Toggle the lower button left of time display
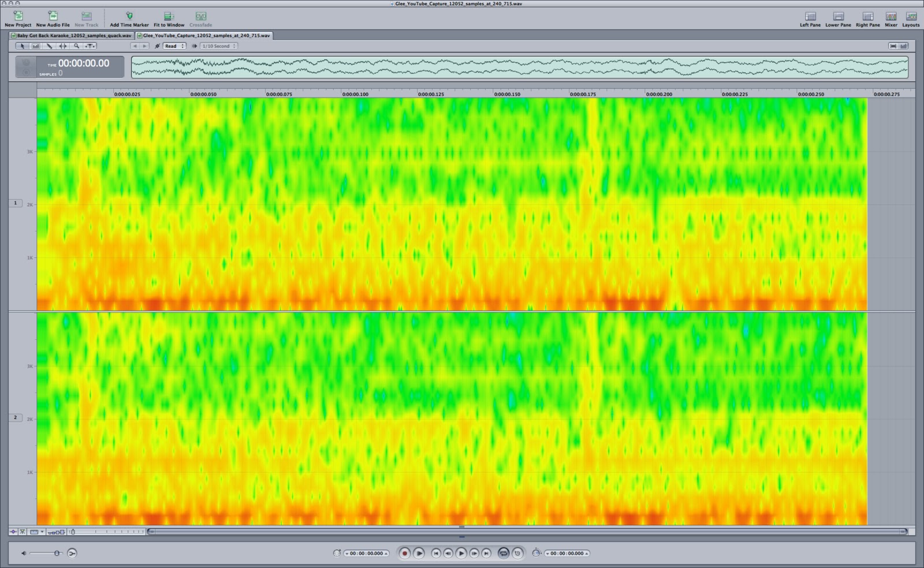Screen dimensions: 924x568 coord(25,73)
